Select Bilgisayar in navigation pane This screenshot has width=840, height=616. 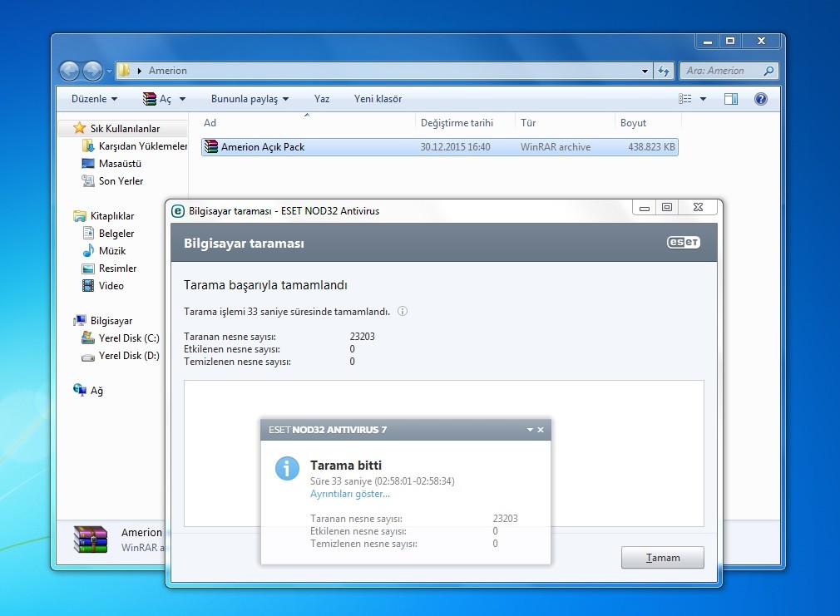pos(111,321)
